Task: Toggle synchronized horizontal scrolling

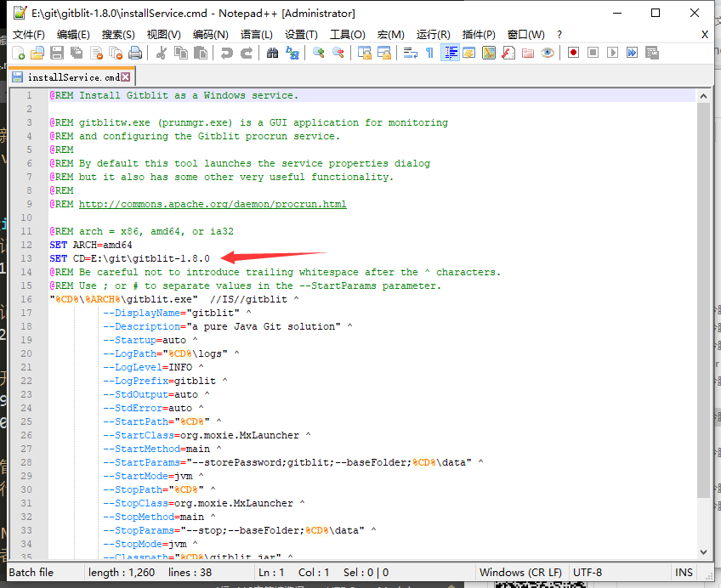Action: [384, 53]
